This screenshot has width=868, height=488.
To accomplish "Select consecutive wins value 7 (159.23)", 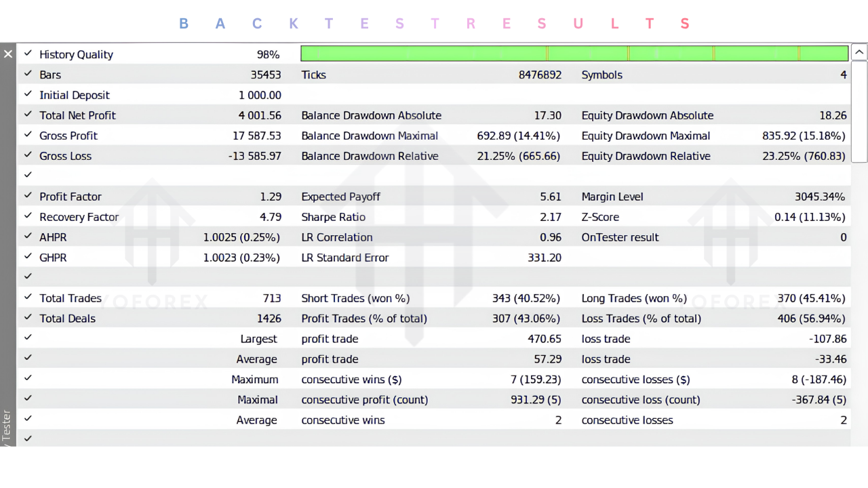I will click(536, 380).
